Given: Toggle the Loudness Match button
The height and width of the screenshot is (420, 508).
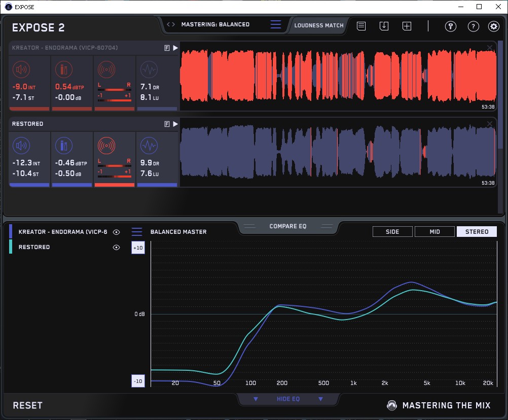Looking at the screenshot, I should tap(319, 25).
